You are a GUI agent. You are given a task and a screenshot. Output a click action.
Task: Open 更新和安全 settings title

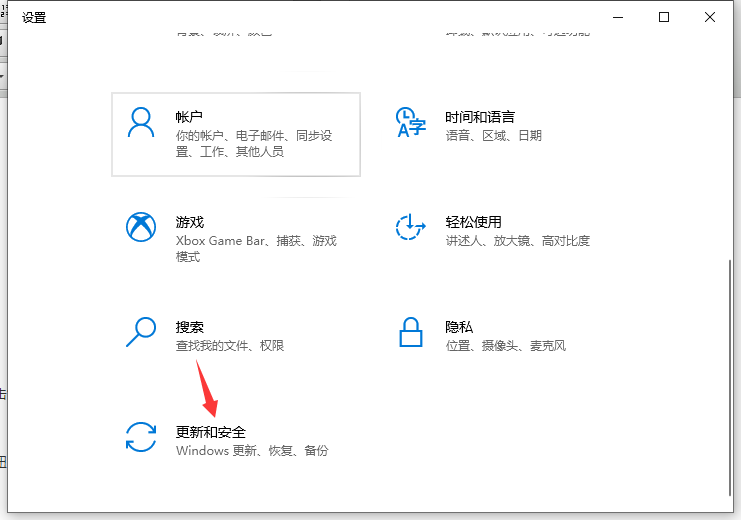coord(210,432)
